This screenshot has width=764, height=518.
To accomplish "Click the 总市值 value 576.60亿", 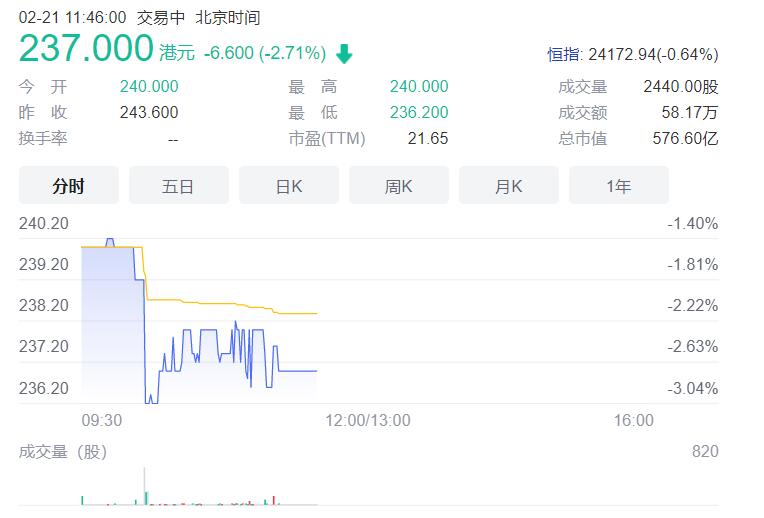I will 686,138.
